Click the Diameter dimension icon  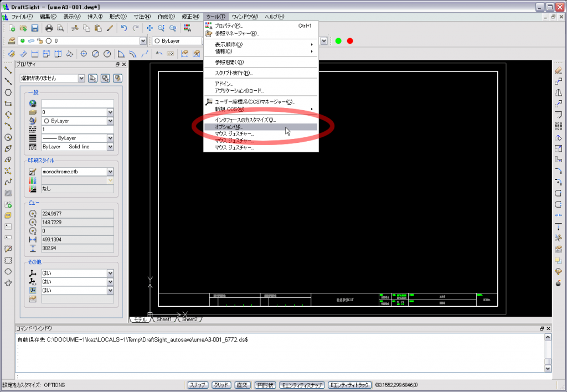pos(95,54)
